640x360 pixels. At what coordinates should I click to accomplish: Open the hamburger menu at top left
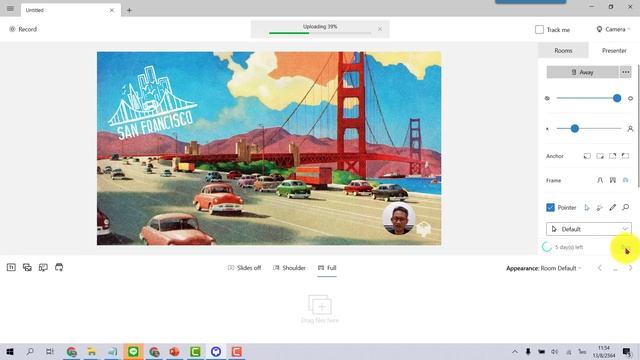tap(10, 9)
